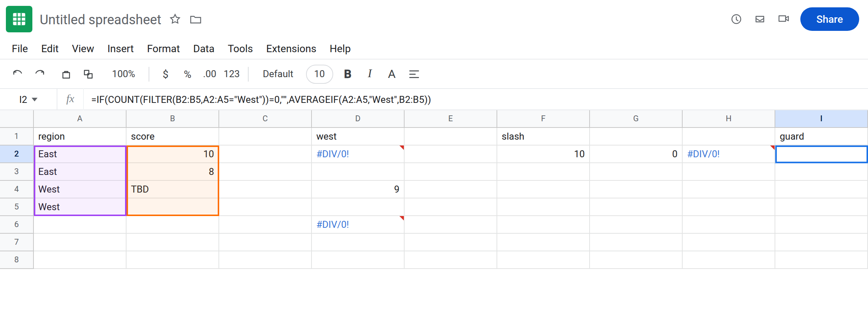Image resolution: width=868 pixels, height=316 pixels.
Task: Select the slash header cell
Action: 543,136
